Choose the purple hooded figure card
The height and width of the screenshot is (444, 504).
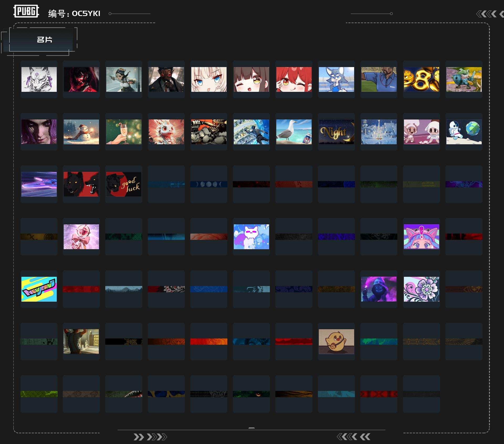[379, 289]
